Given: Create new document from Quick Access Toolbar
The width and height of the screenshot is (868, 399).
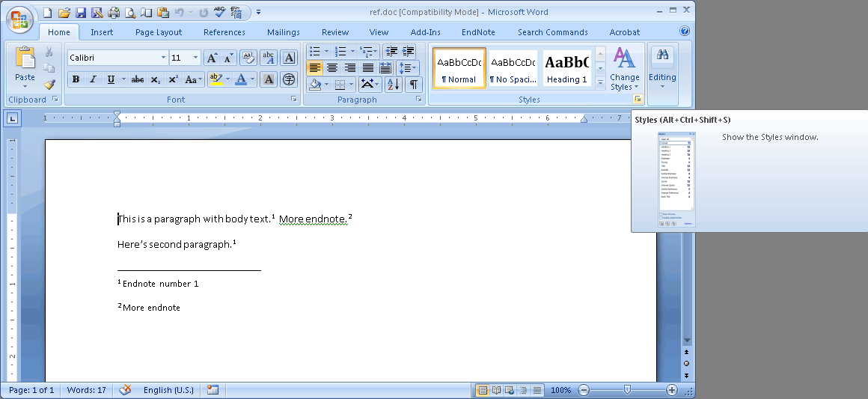Looking at the screenshot, I should pyautogui.click(x=48, y=12).
